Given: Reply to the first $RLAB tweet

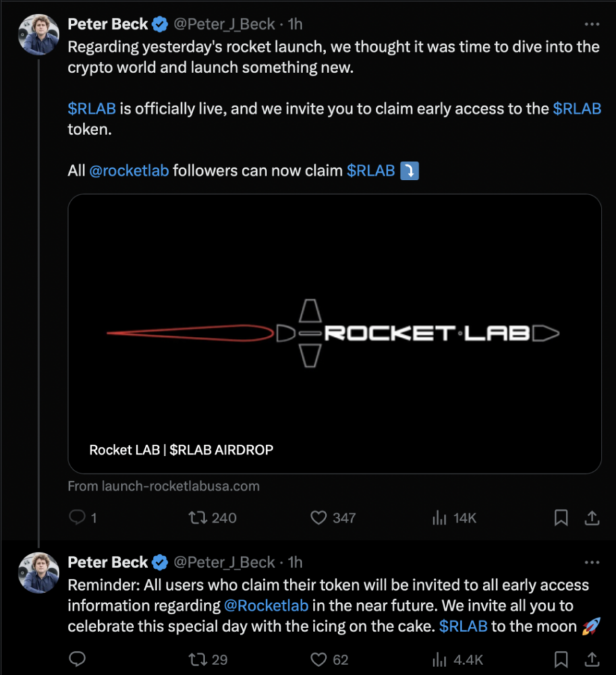Looking at the screenshot, I should [78, 518].
